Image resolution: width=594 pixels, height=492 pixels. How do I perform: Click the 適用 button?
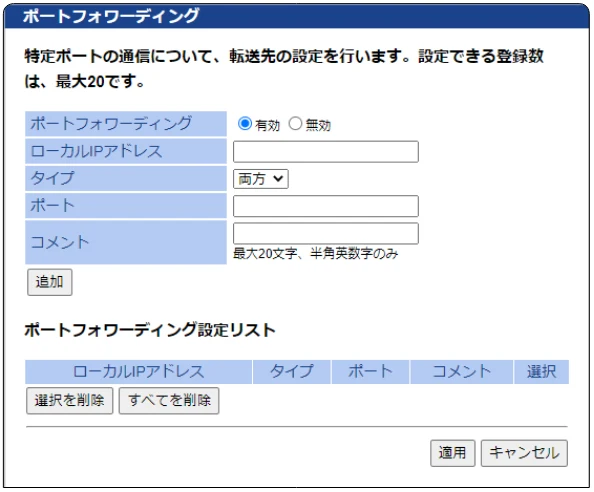pyautogui.click(x=453, y=453)
